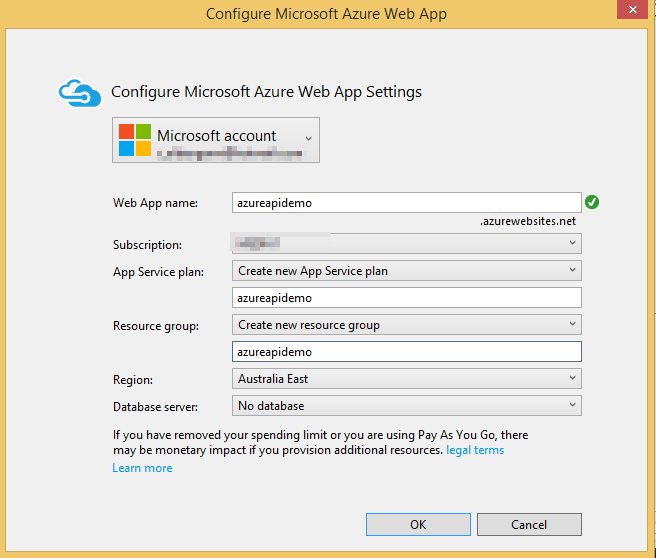Click the Configure Microsoft Azure Web App Settings heading
Image resolution: width=656 pixels, height=558 pixels.
266,92
